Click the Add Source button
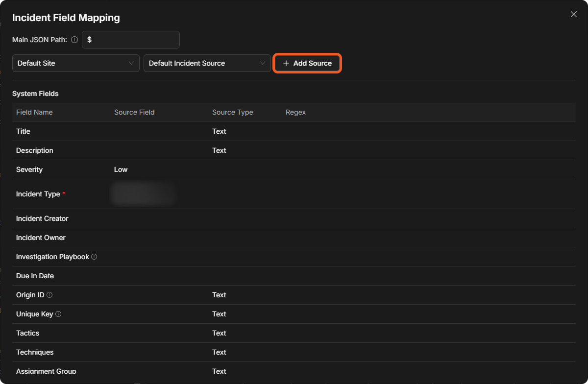The height and width of the screenshot is (384, 588). coord(307,63)
